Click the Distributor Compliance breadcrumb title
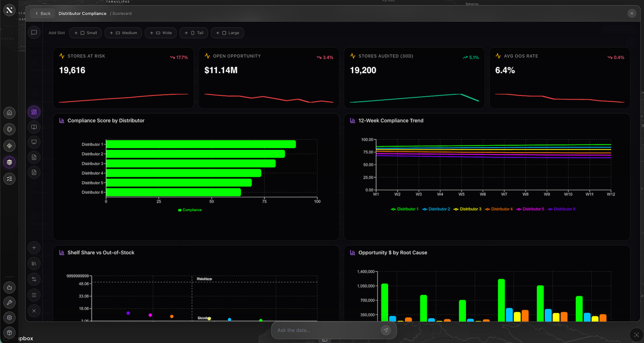This screenshot has width=644, height=343. 82,13
